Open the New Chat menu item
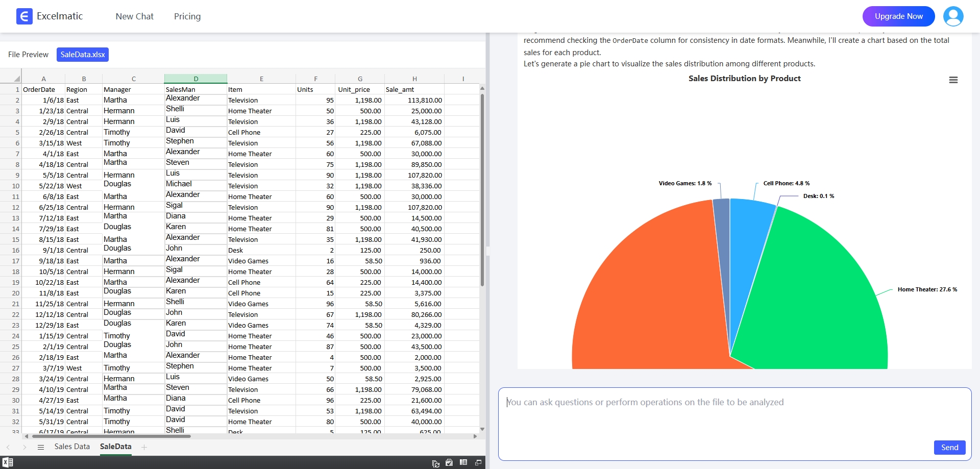This screenshot has height=469, width=980. [134, 16]
